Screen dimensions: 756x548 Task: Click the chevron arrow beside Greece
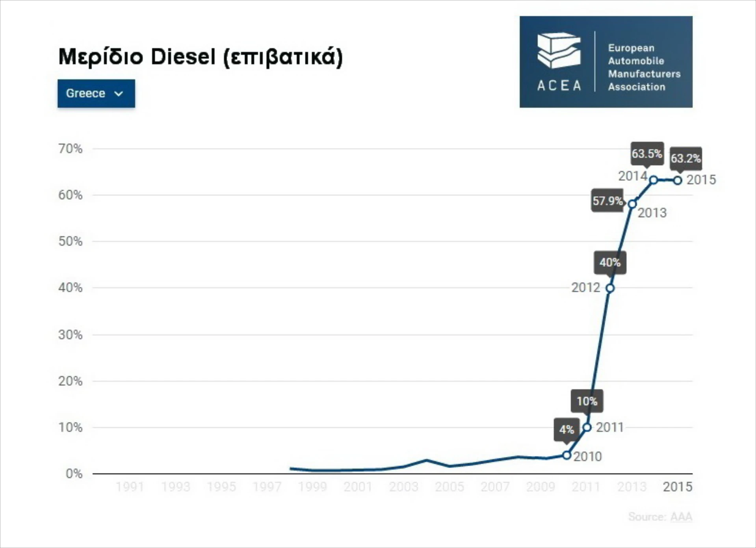tap(119, 94)
